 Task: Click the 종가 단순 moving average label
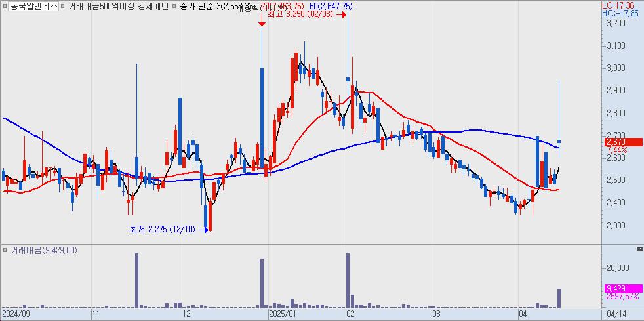tap(197, 6)
